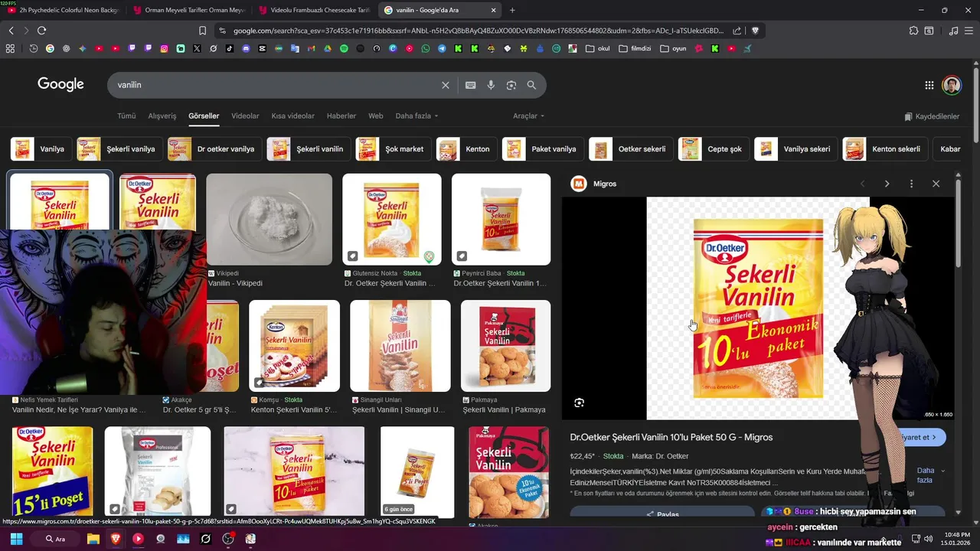Image resolution: width=980 pixels, height=551 pixels.
Task: Open the on-screen keyboard input tool
Action: coord(471,85)
